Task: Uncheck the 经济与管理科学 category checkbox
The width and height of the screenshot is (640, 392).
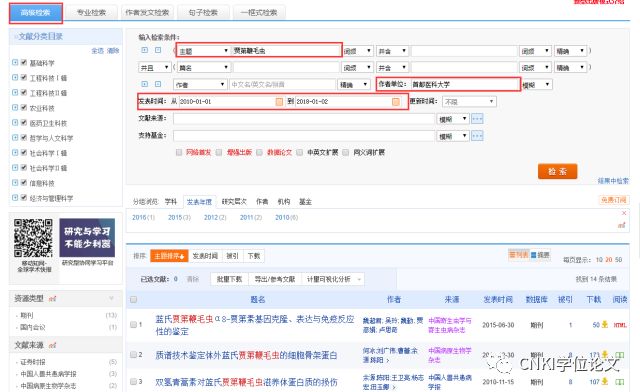Action: point(24,198)
